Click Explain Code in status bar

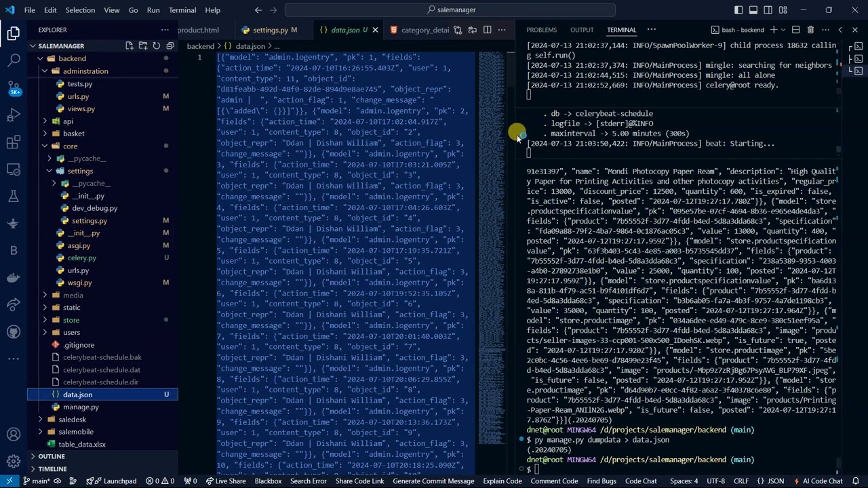click(x=502, y=481)
